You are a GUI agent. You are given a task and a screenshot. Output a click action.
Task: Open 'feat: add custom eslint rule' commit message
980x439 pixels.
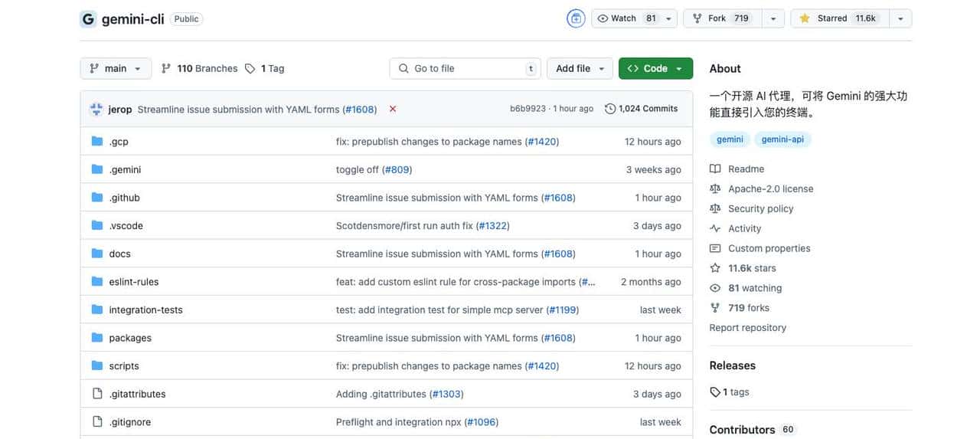point(456,282)
